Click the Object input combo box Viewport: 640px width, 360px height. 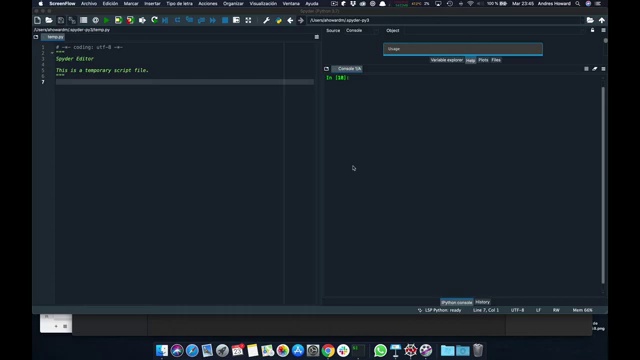pos(494,30)
